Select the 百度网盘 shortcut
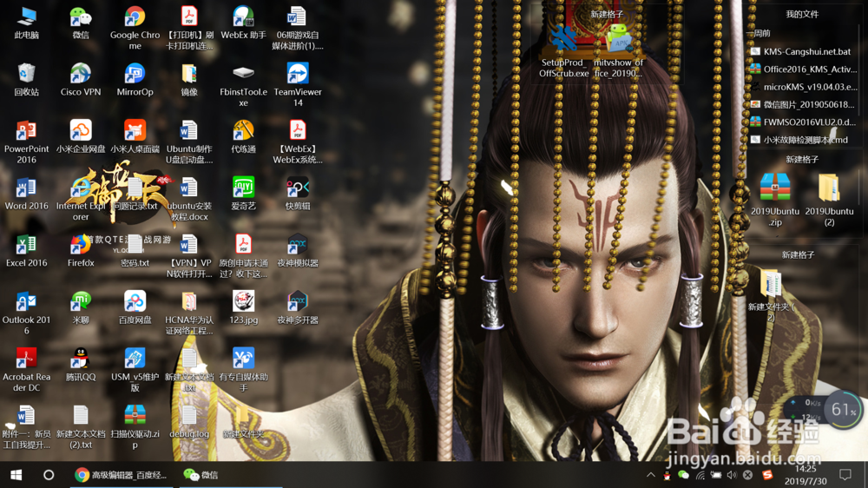The width and height of the screenshot is (868, 488). click(135, 308)
